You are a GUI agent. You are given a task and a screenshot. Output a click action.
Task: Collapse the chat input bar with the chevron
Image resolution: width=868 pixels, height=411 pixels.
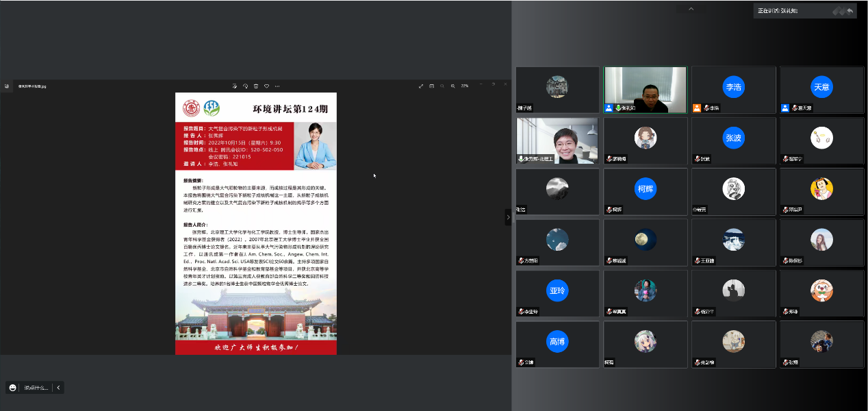tap(58, 387)
